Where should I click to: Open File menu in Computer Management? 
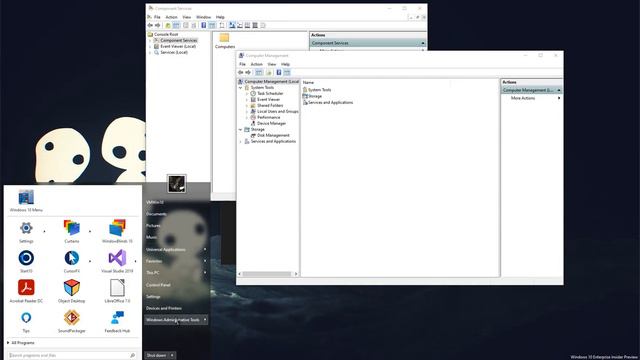pos(242,64)
